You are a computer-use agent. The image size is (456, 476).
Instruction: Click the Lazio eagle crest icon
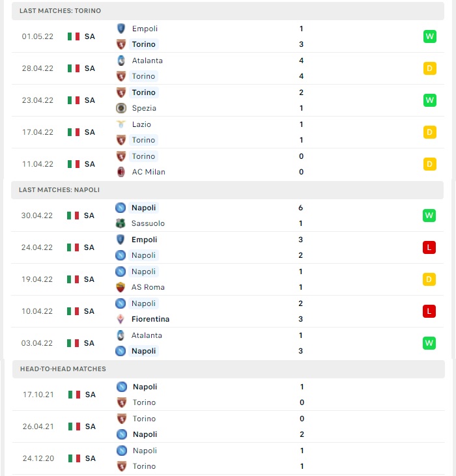coord(121,124)
